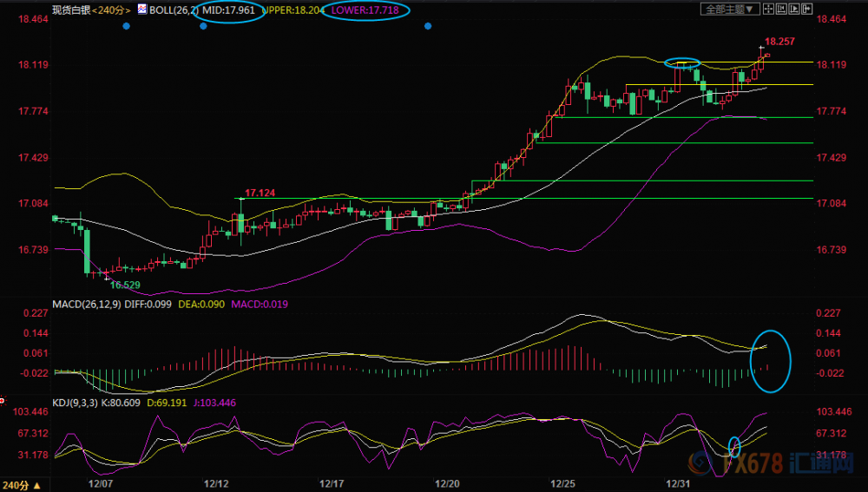
Task: Click the jump-to-start chart icon
Action: tap(781, 9)
